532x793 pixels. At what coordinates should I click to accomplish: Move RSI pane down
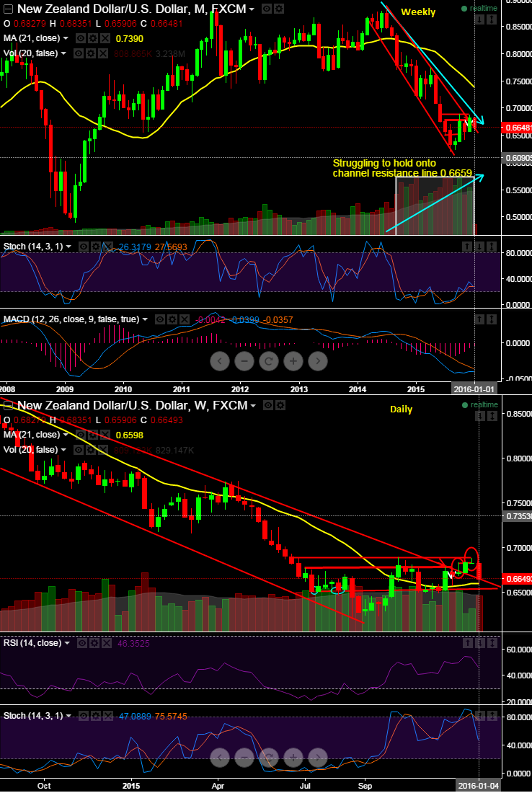click(479, 643)
